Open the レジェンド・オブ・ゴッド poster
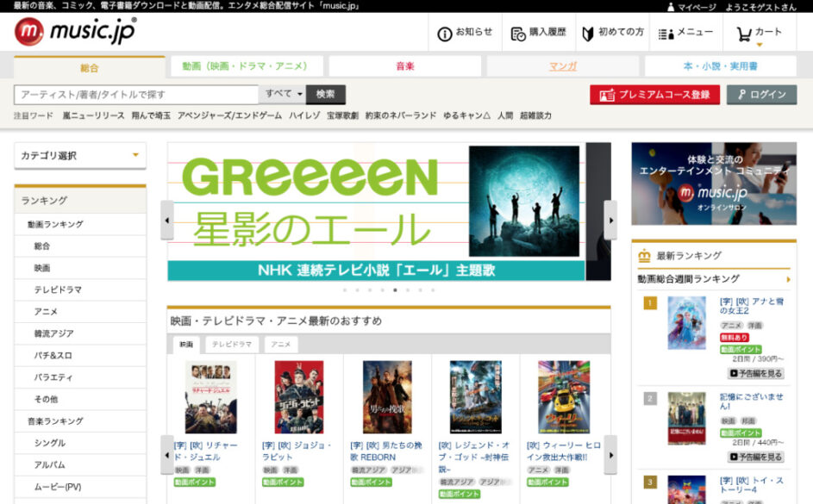This screenshot has width=813, height=504. [475, 397]
